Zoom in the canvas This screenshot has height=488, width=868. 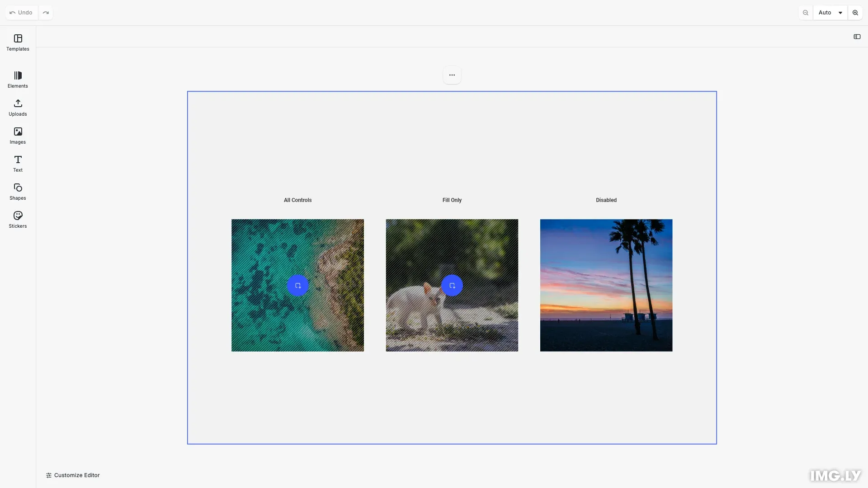[855, 13]
